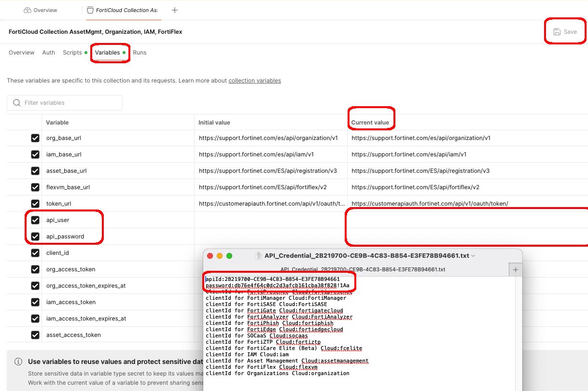Toggle the iam_access_token checkbox

coord(35,302)
